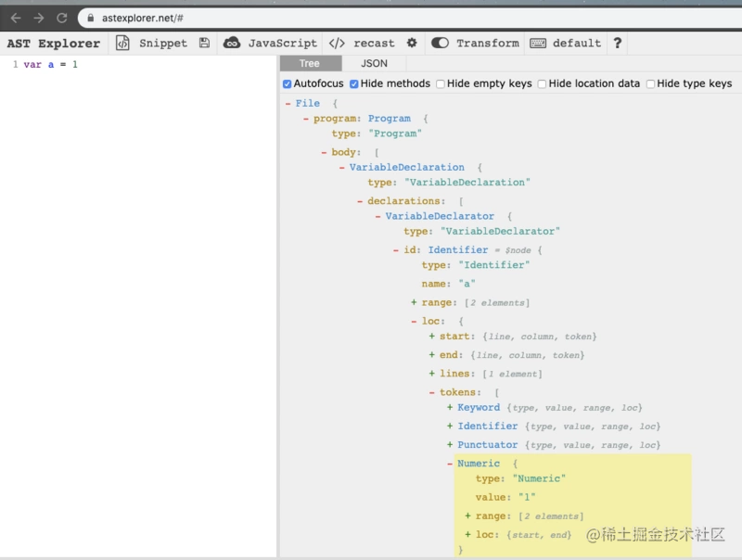Go forward with the browser forward arrow
742x560 pixels.
coord(39,18)
